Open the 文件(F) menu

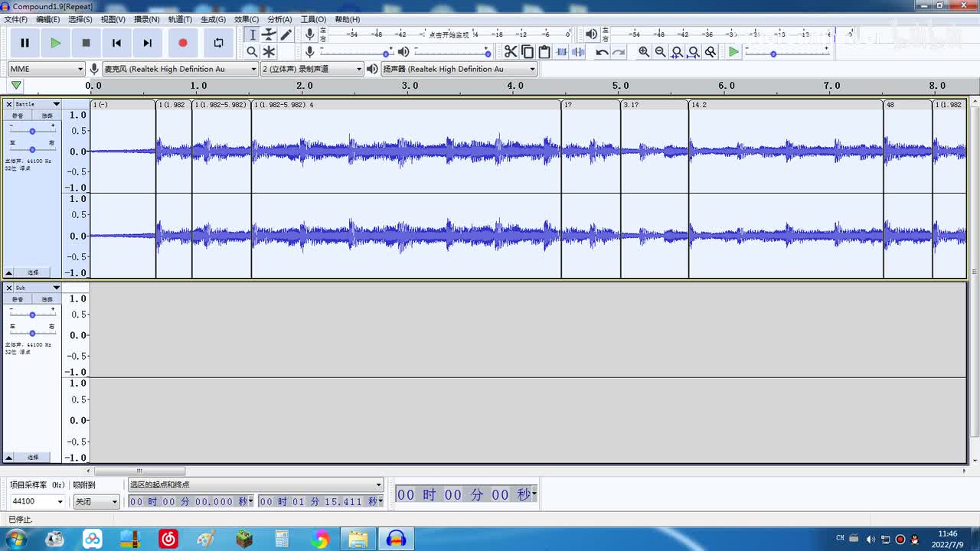pos(16,19)
